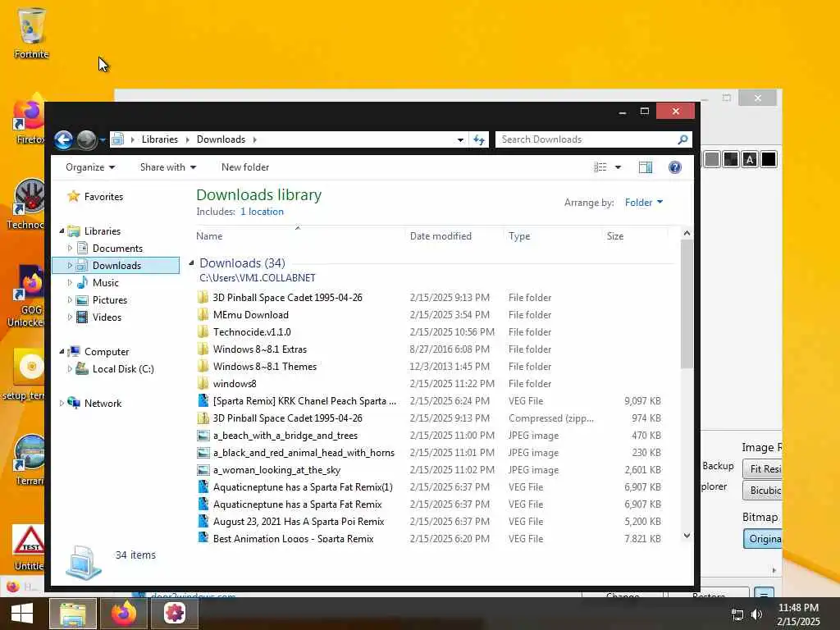Screen dimensions: 840x630
Task: Select 3D Pinball Space Cadet folder icon
Action: [203, 297]
